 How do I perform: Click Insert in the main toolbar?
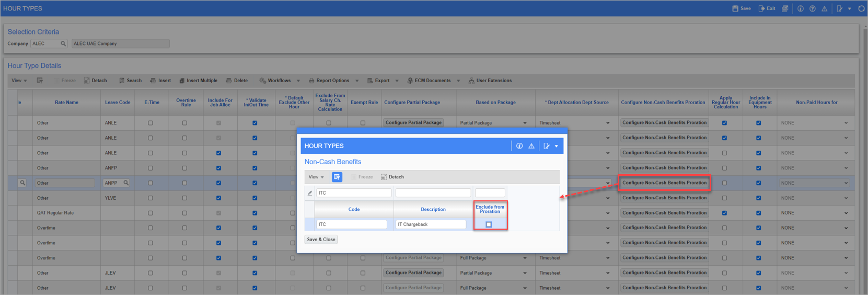[x=160, y=81]
